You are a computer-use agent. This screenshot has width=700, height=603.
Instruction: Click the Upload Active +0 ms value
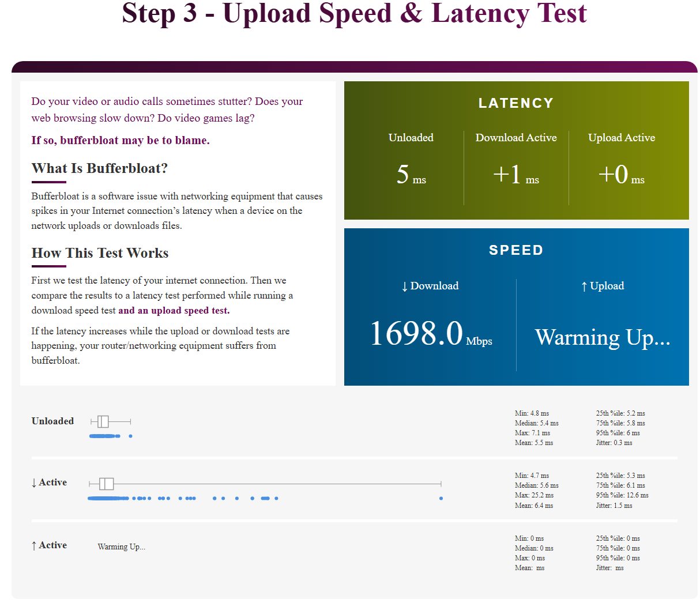coord(622,174)
